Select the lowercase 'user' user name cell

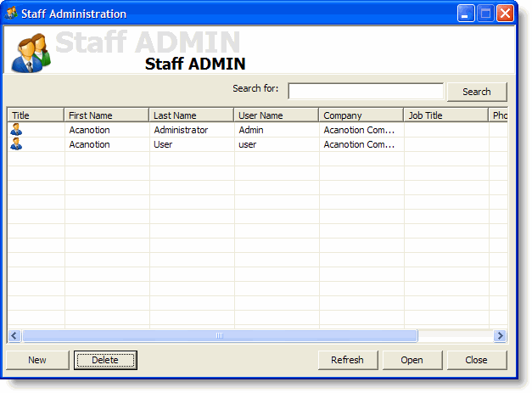point(277,144)
